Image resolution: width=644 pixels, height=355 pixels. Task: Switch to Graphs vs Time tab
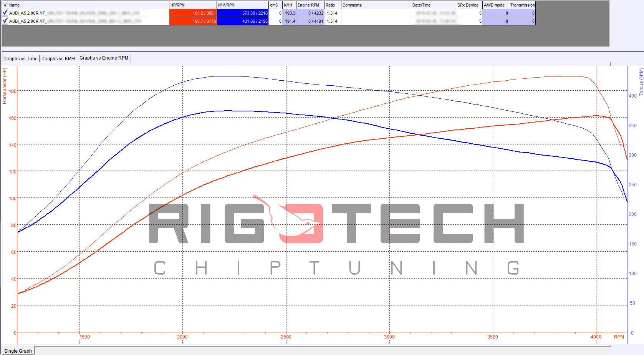[x=21, y=58]
